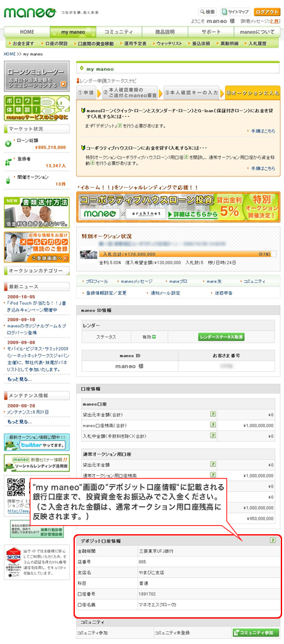Open the サポート navigation tab
284x644 pixels.
pos(211,32)
